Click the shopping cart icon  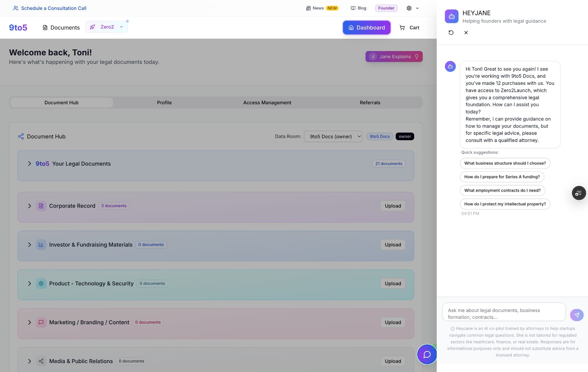pyautogui.click(x=402, y=28)
